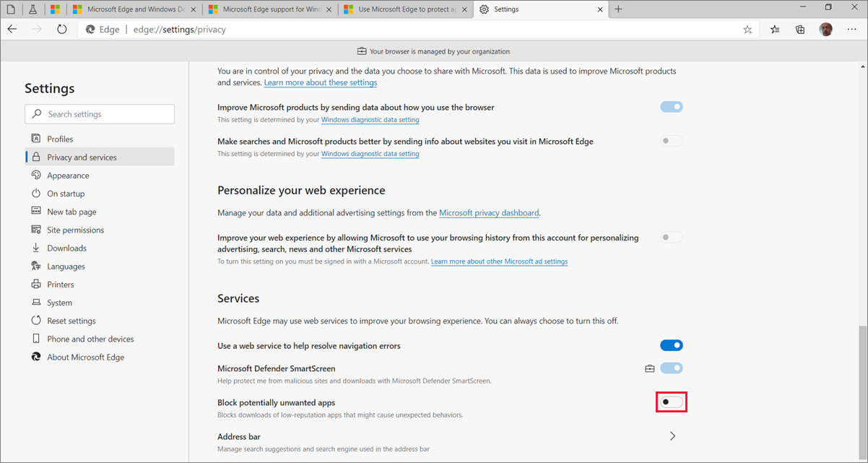Open the System settings section

click(64, 302)
